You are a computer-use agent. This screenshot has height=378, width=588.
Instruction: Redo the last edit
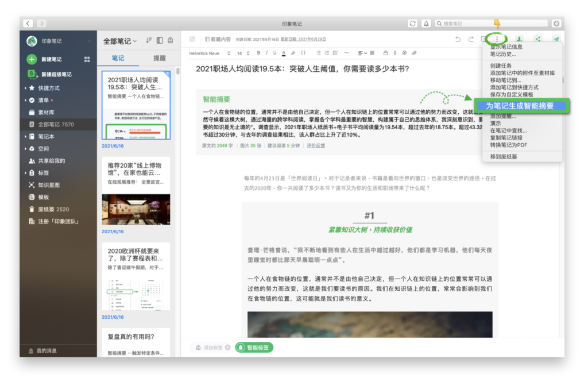point(471,39)
